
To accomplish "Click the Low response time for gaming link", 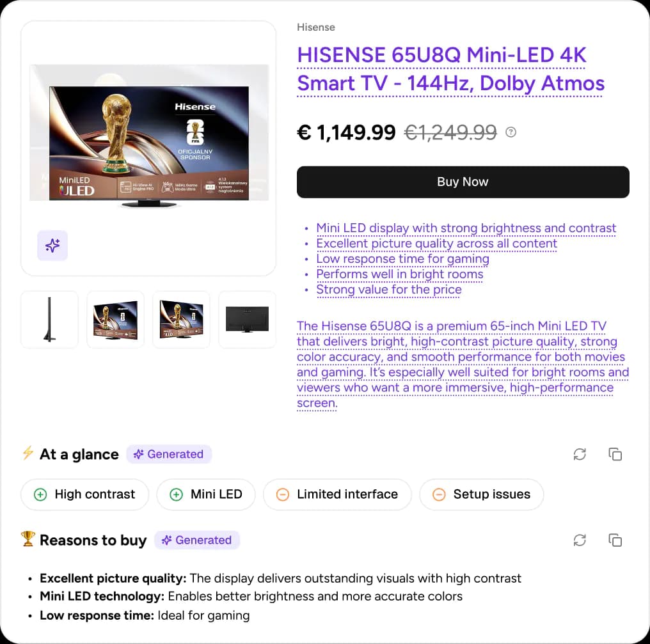I will coord(402,258).
